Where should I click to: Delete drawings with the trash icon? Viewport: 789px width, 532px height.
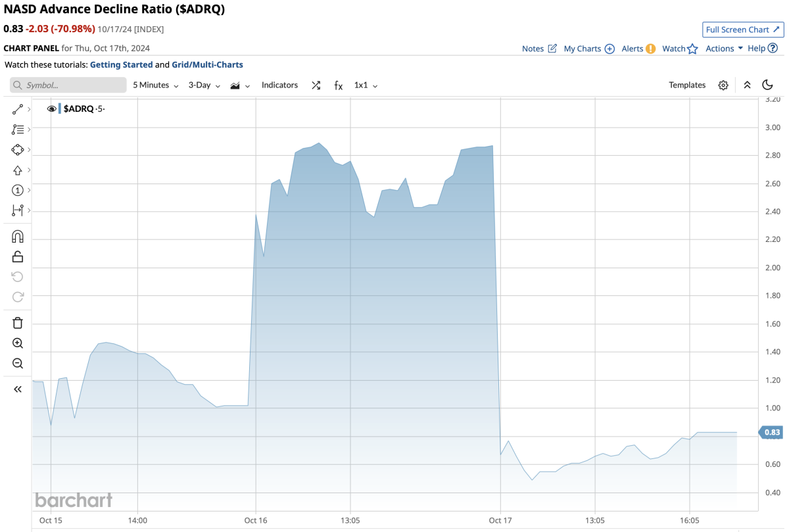[x=18, y=322]
